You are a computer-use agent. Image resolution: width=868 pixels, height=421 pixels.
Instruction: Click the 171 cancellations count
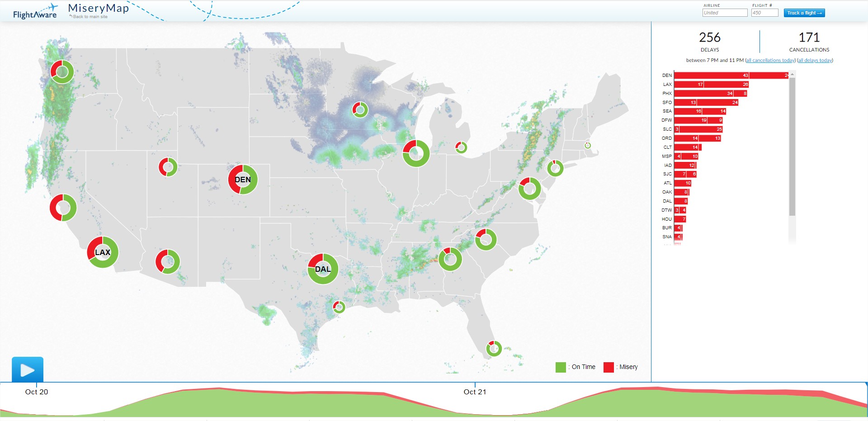(x=809, y=37)
